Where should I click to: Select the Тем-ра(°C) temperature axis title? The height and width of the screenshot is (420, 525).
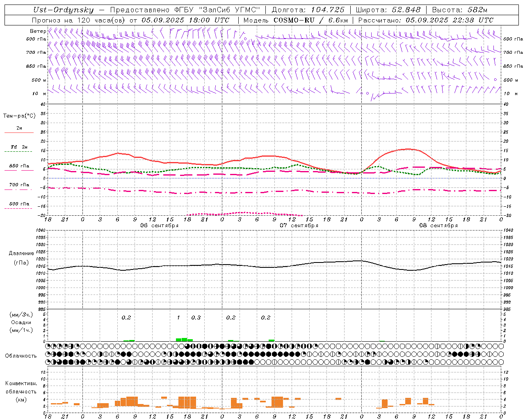click(x=19, y=116)
